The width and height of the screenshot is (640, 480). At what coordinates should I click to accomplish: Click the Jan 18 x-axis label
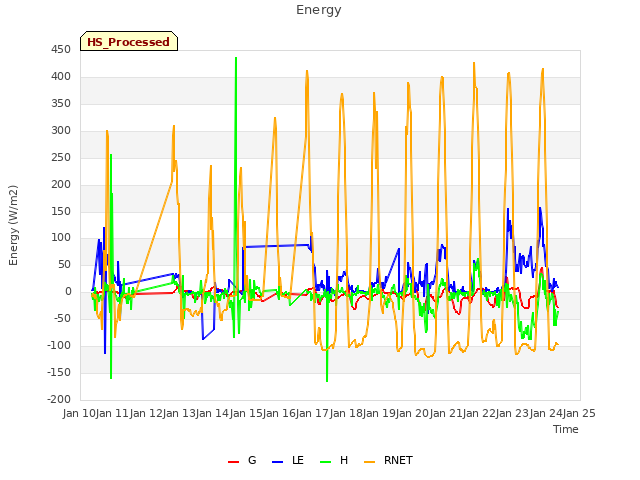[346, 413]
